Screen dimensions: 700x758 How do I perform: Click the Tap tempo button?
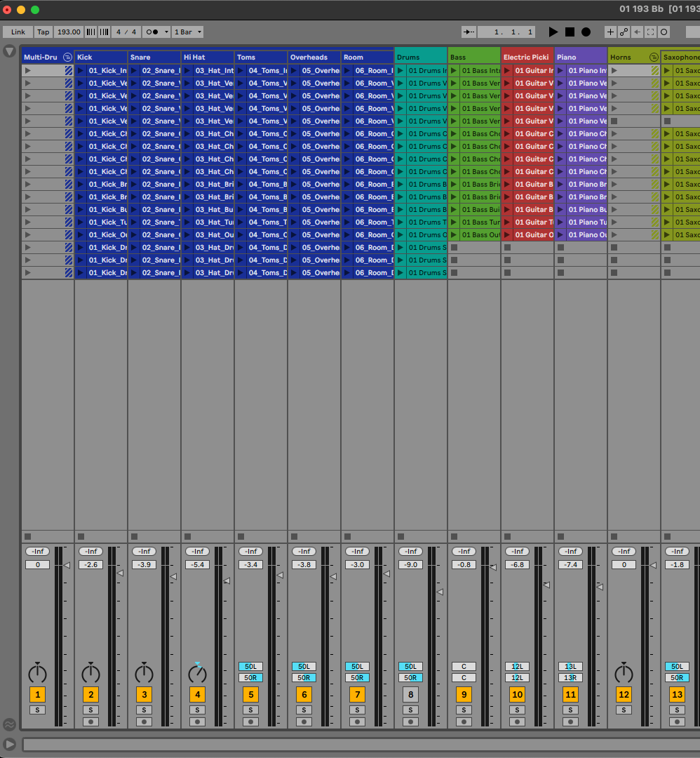pyautogui.click(x=43, y=32)
